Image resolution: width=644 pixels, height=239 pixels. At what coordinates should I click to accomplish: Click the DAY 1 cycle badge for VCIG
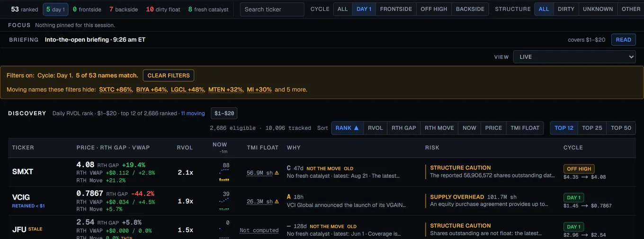[x=574, y=198]
